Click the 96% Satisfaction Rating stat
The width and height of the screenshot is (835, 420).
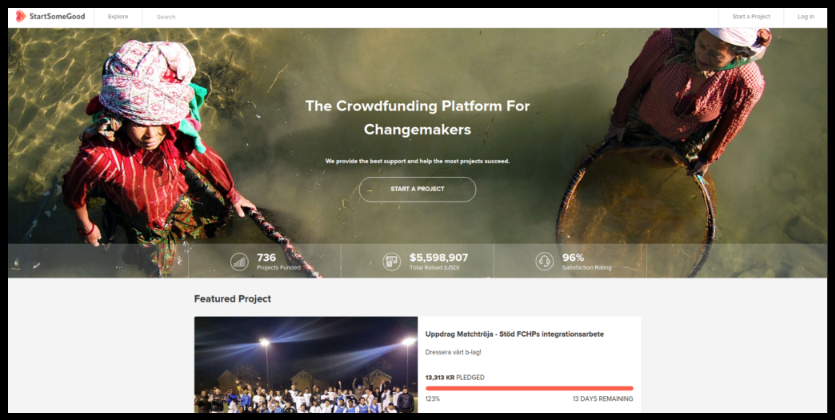[586, 262]
